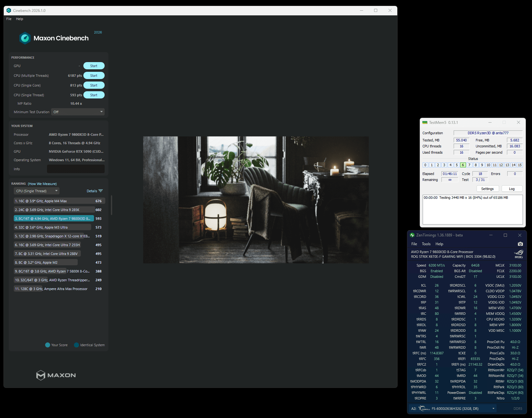Open the File menu in Cinebench

[x=9, y=19]
